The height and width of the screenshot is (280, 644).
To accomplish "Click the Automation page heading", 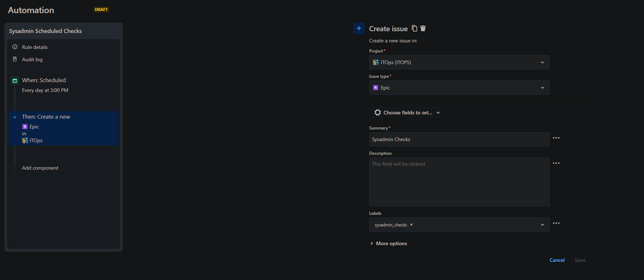I will coord(31,10).
